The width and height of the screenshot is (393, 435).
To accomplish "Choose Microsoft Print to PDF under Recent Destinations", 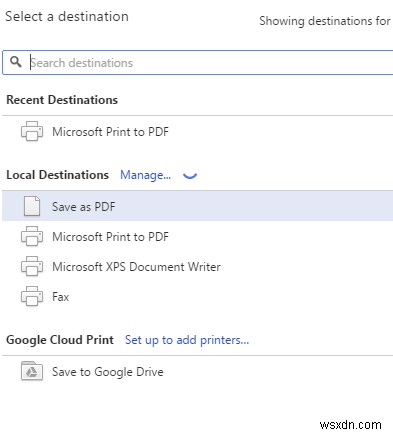I will (198, 132).
